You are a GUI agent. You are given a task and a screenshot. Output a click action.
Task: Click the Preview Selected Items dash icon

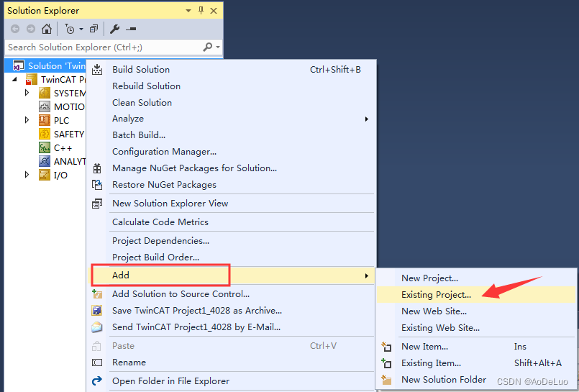[131, 29]
